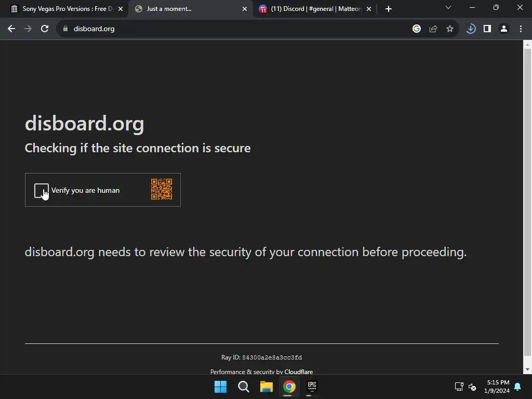Click the Checking if the site connection is secure text
The height and width of the screenshot is (399, 532).
pyautogui.click(x=138, y=148)
